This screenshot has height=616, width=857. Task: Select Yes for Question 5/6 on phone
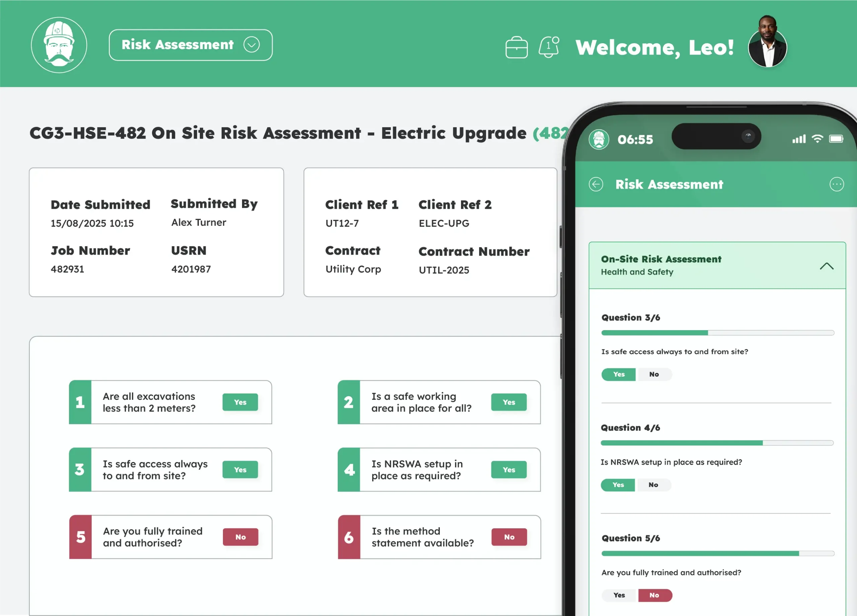click(619, 595)
